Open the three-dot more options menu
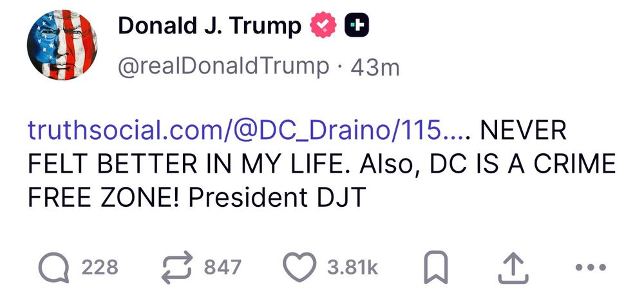The image size is (644, 306). coord(591,267)
